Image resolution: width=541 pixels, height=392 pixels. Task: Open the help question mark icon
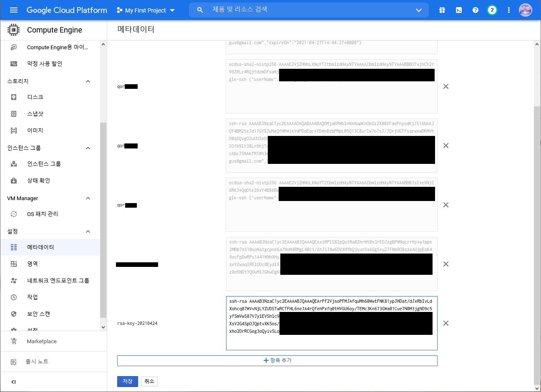click(x=476, y=10)
